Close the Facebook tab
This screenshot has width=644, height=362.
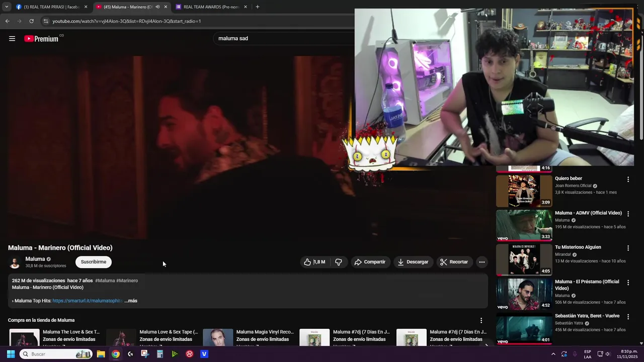[x=86, y=7]
